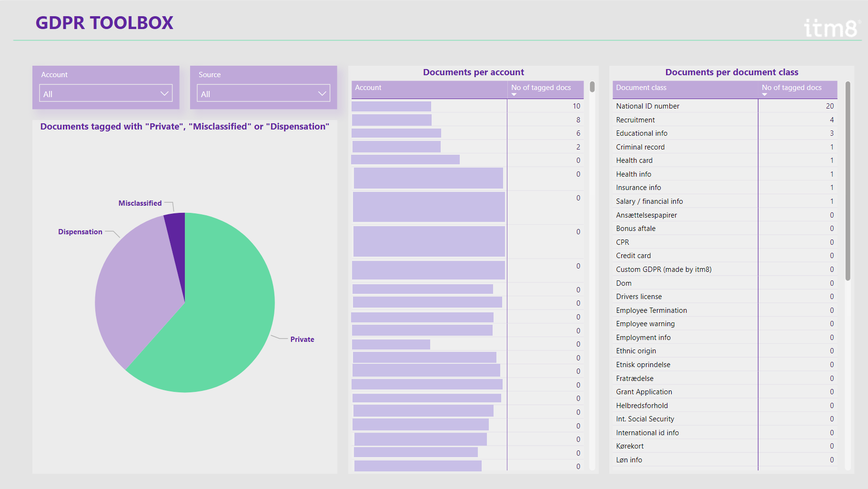The width and height of the screenshot is (868, 489).
Task: Select the Løn info row
Action: click(x=725, y=460)
